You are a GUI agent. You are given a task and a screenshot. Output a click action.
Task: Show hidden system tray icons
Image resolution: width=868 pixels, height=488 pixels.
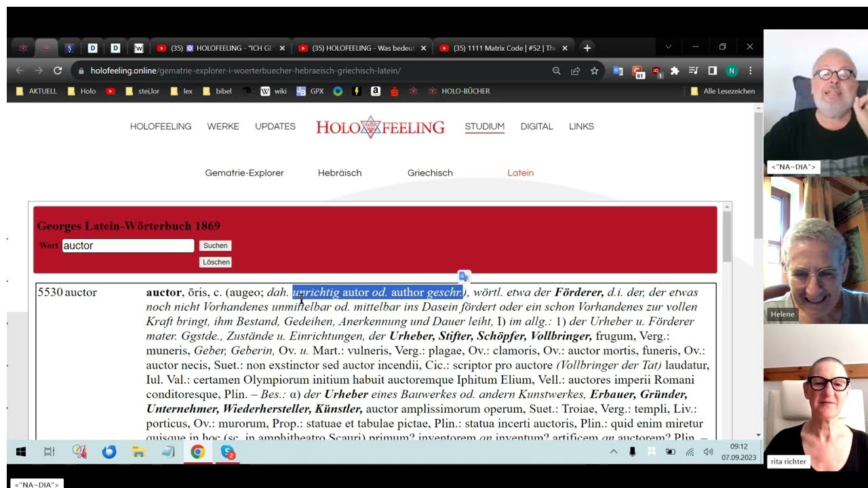click(614, 452)
